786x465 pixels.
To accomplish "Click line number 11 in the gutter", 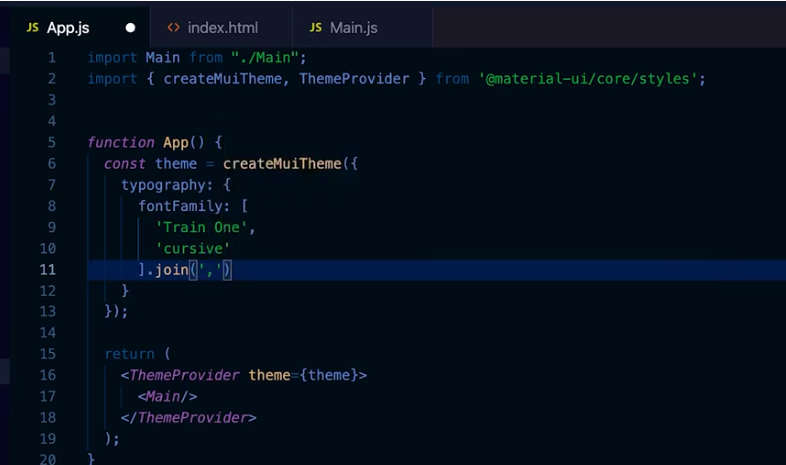I will (x=48, y=270).
